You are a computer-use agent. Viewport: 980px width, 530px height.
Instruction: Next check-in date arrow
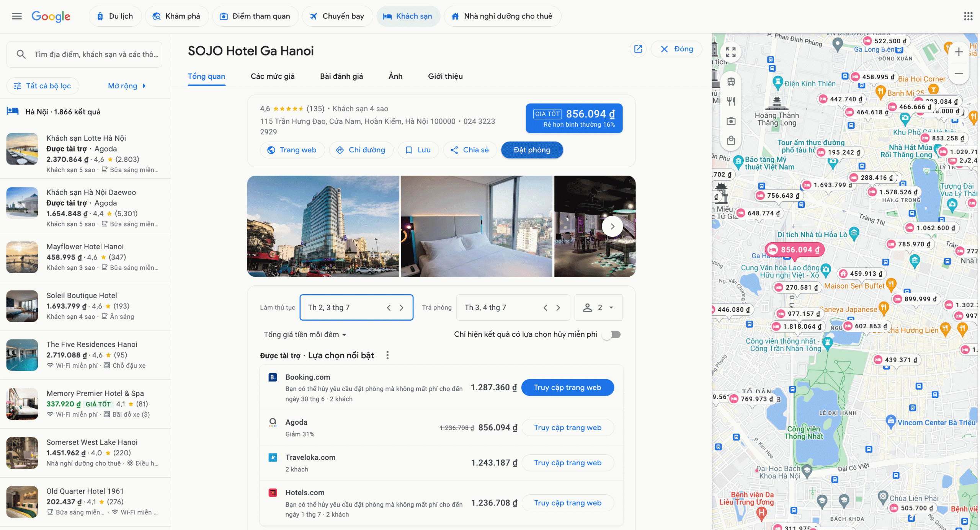[402, 308]
